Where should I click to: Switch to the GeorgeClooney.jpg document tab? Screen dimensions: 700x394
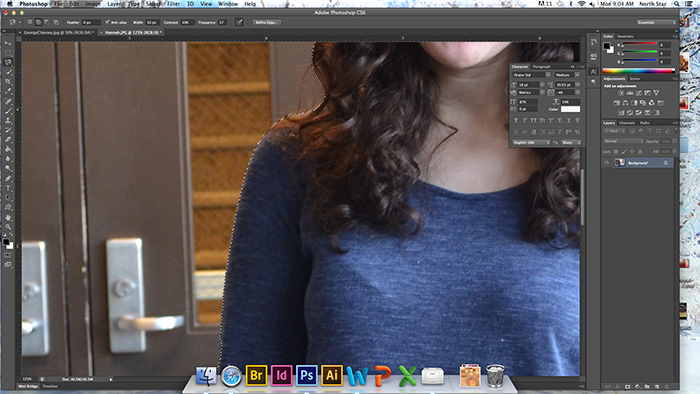coord(57,33)
